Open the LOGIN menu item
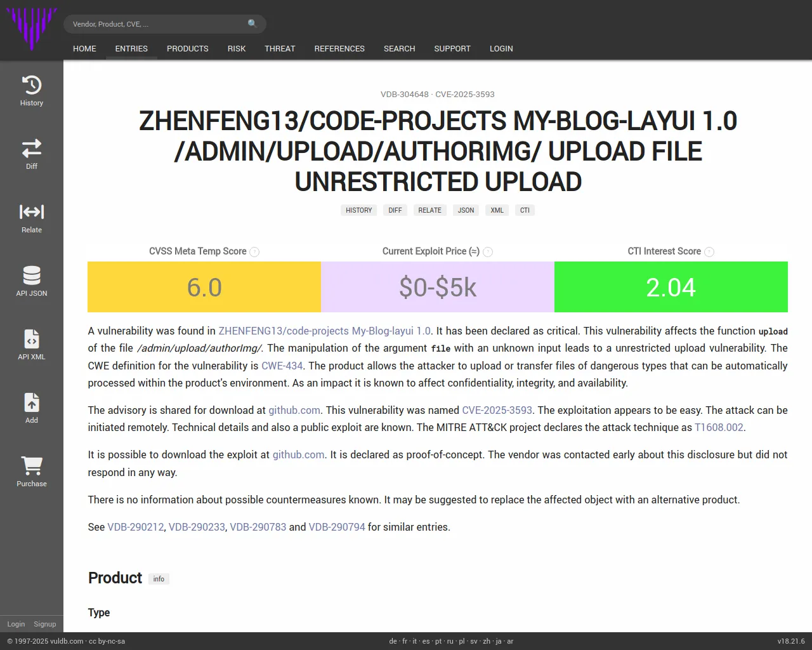This screenshot has width=812, height=650. tap(501, 48)
